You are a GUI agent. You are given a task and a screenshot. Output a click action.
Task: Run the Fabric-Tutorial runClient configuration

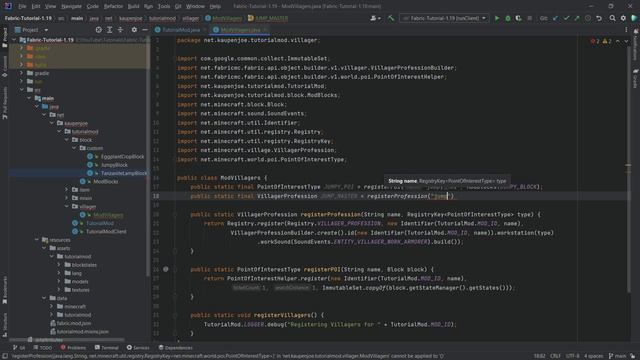[x=497, y=18]
